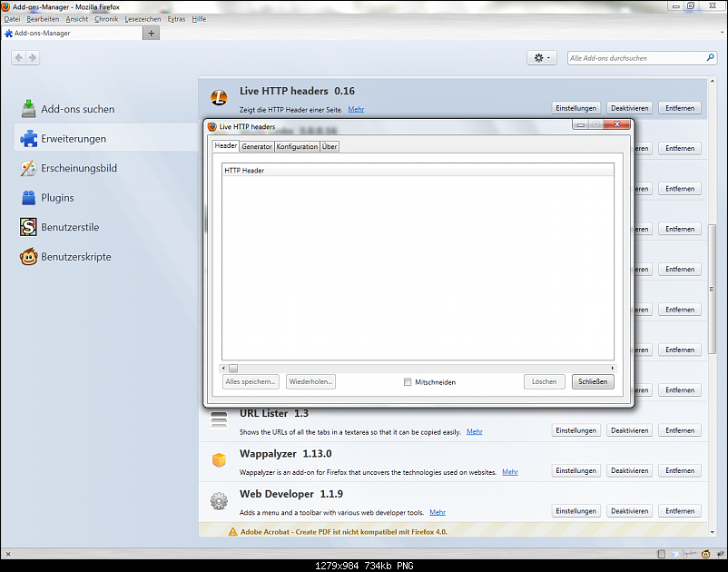Click Mehr link for Wappalyzer

click(x=510, y=472)
